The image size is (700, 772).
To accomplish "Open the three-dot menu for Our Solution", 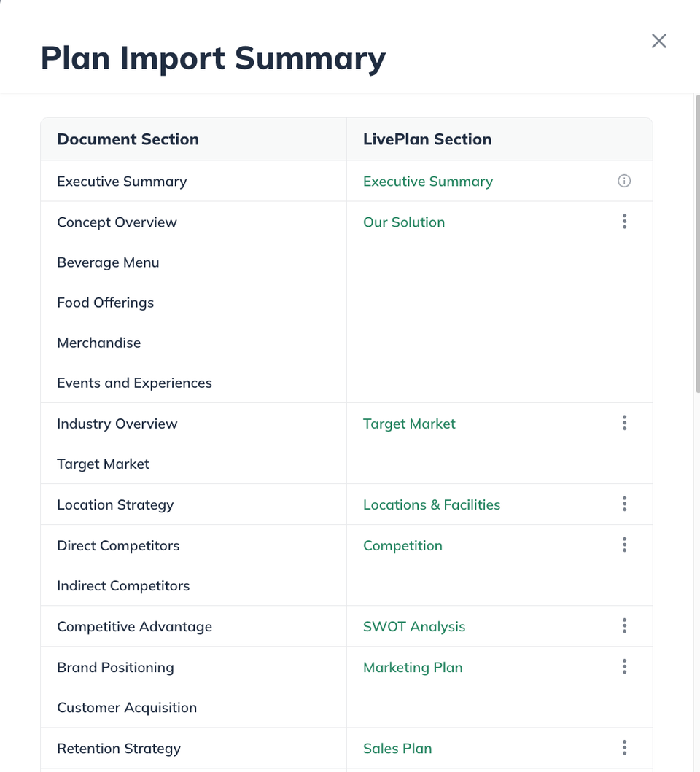I will tap(624, 222).
